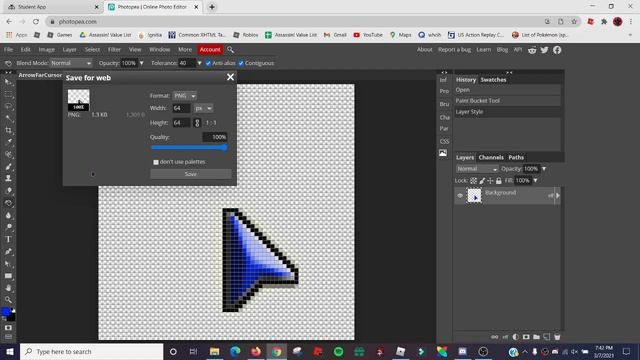Toggle lock transparent pixels

click(473, 180)
